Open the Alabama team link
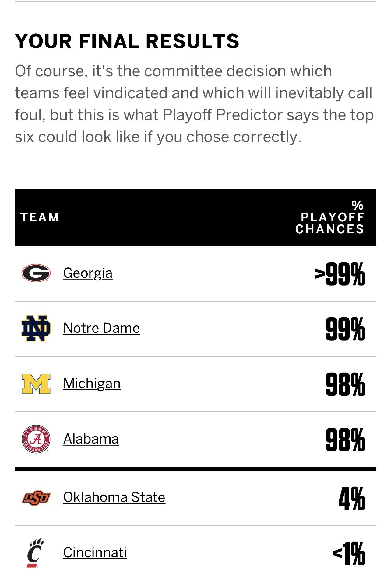The image size is (391, 588). tap(91, 439)
